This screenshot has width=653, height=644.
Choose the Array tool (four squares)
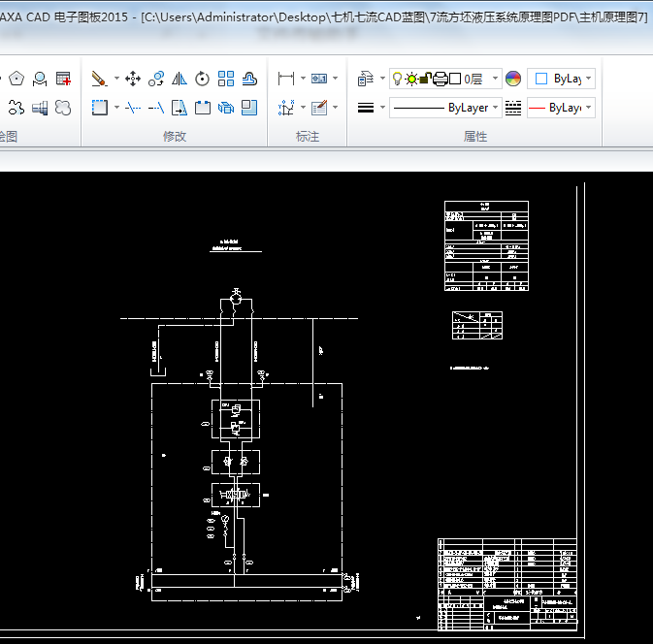226,79
